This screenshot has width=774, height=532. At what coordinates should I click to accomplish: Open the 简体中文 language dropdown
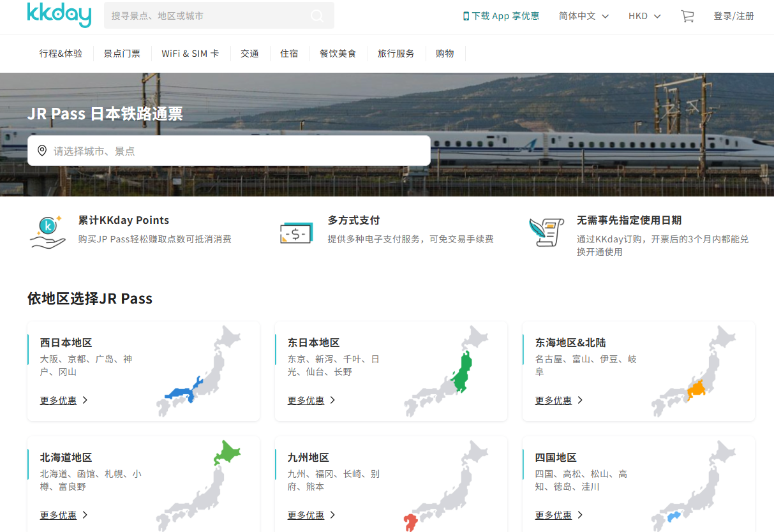(583, 16)
